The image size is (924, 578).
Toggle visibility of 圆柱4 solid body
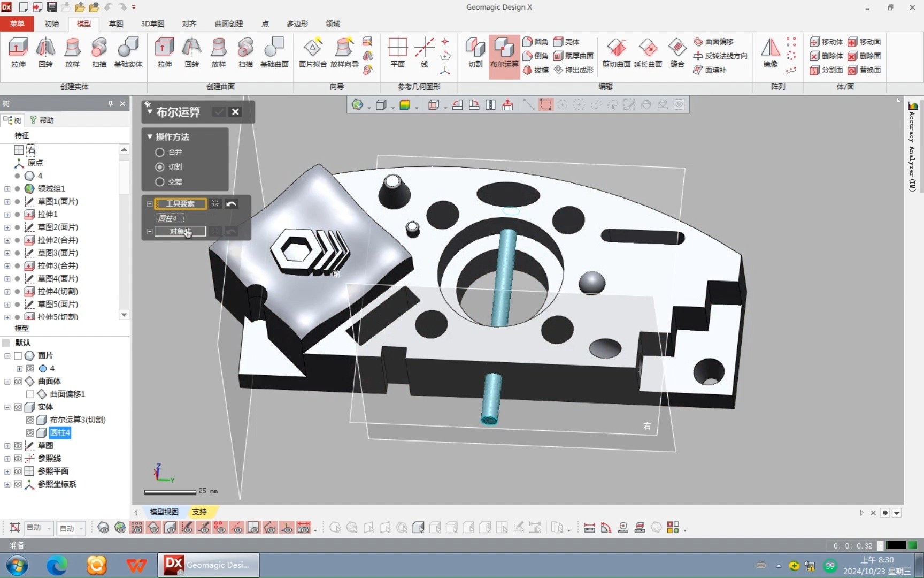[30, 433]
